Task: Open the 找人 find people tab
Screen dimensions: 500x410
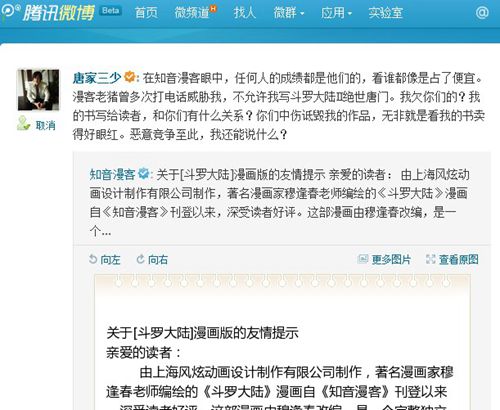Action: coord(245,13)
